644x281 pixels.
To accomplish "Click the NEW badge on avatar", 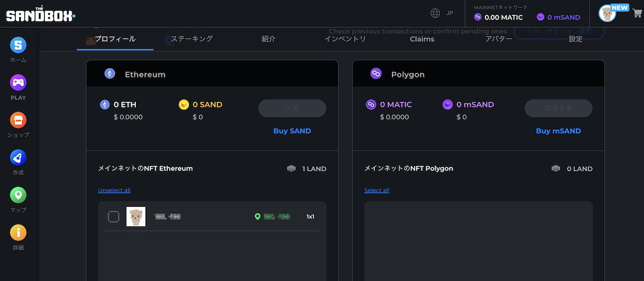I will pyautogui.click(x=620, y=7).
